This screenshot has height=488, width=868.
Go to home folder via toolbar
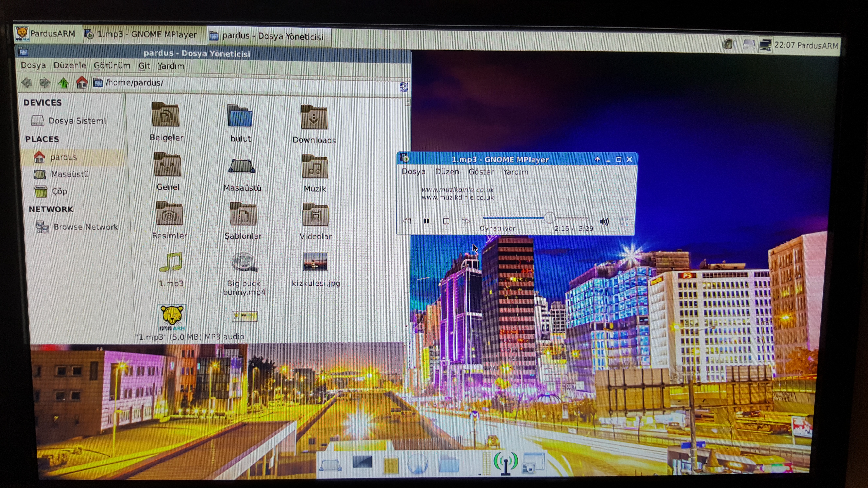click(x=82, y=82)
